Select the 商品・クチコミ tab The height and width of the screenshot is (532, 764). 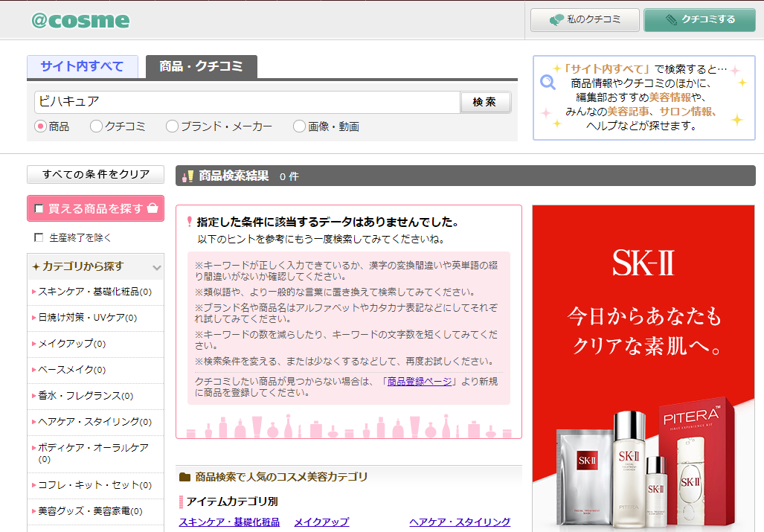(x=202, y=66)
